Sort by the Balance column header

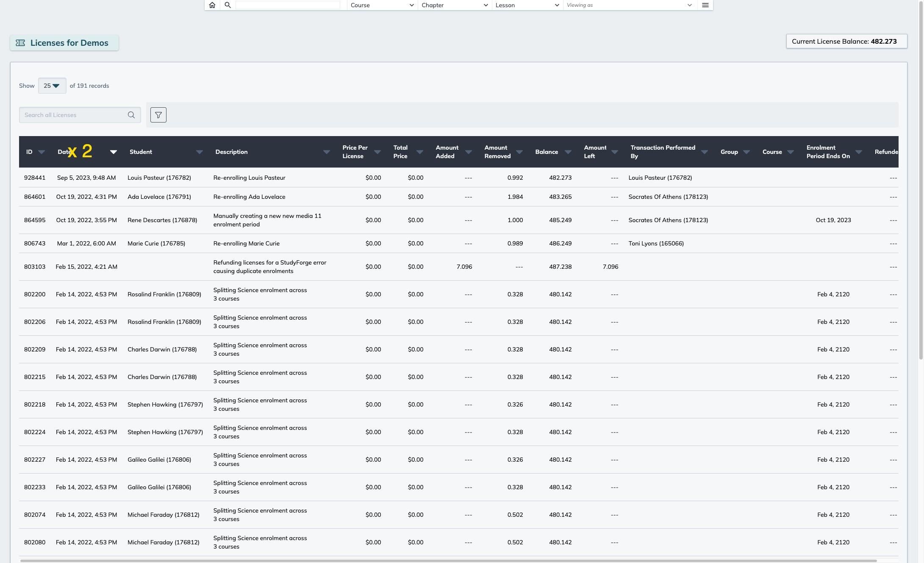pyautogui.click(x=547, y=152)
